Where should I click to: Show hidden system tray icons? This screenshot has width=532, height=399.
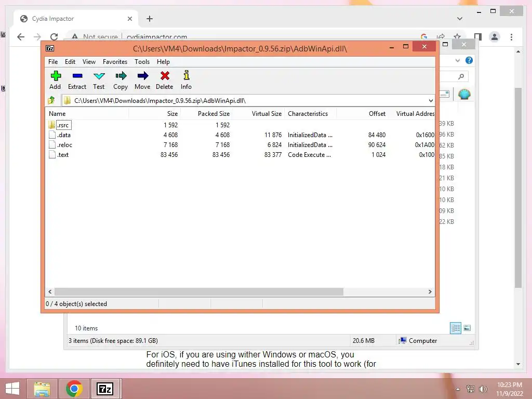tap(458, 389)
